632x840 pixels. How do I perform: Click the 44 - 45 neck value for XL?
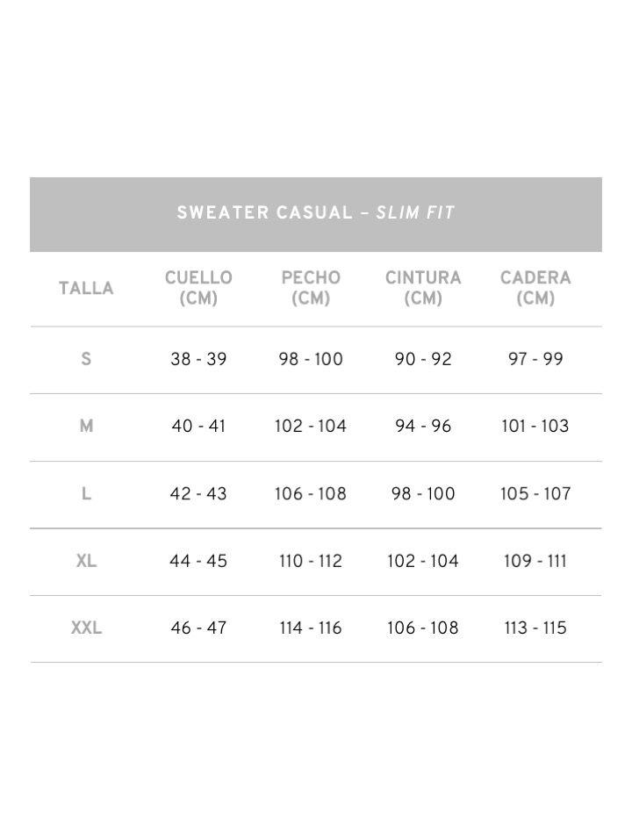click(198, 561)
